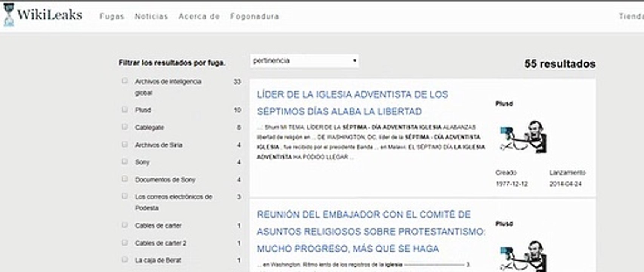Check the Plusd filter checkbox

pyautogui.click(x=125, y=109)
